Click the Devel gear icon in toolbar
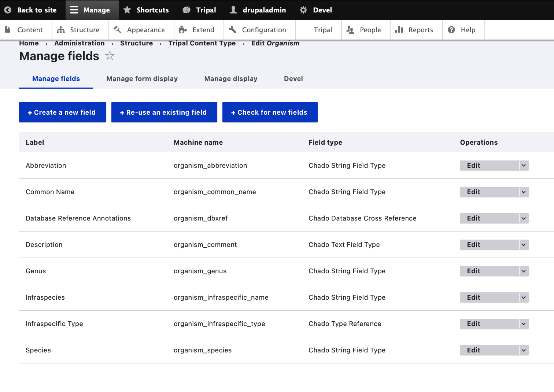554x392 pixels. (303, 10)
